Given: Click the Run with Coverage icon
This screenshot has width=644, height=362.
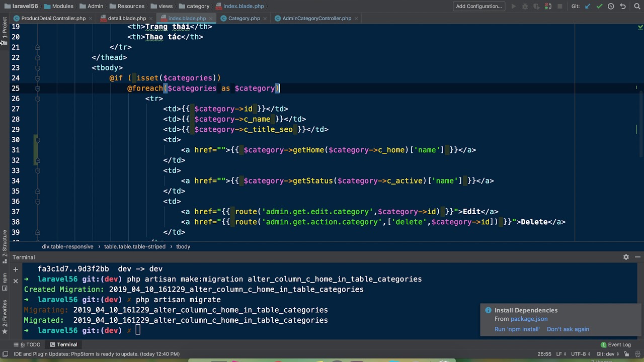Looking at the screenshot, I should [536, 7].
